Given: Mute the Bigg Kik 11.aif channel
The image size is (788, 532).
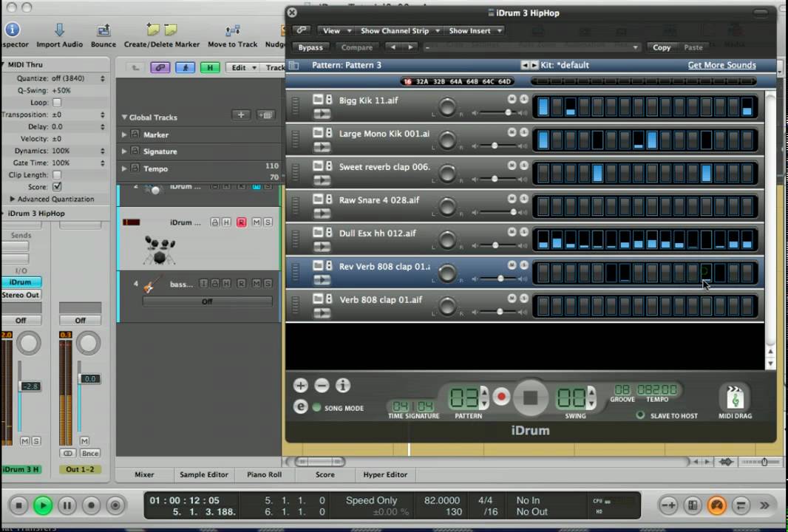Looking at the screenshot, I should click(x=512, y=99).
